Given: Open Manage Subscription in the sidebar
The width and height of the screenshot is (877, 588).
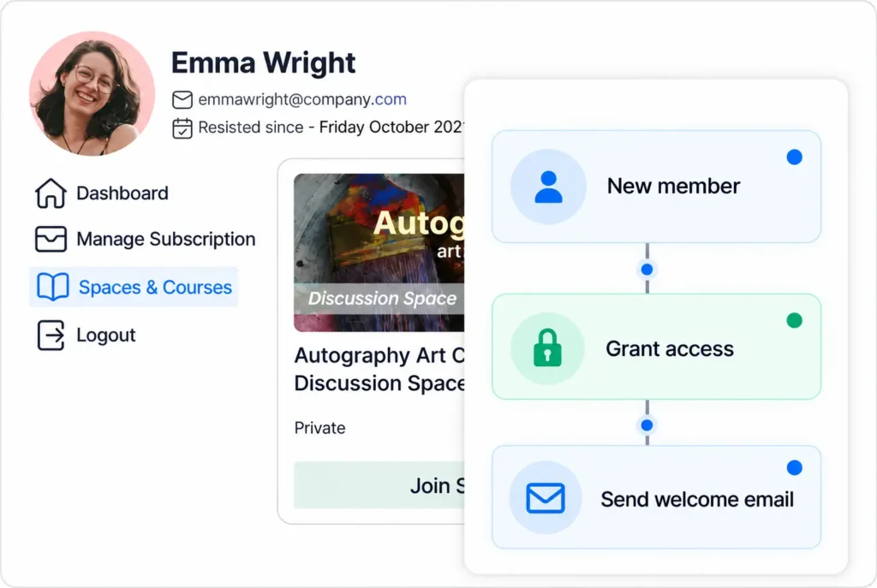Looking at the screenshot, I should click(x=146, y=240).
